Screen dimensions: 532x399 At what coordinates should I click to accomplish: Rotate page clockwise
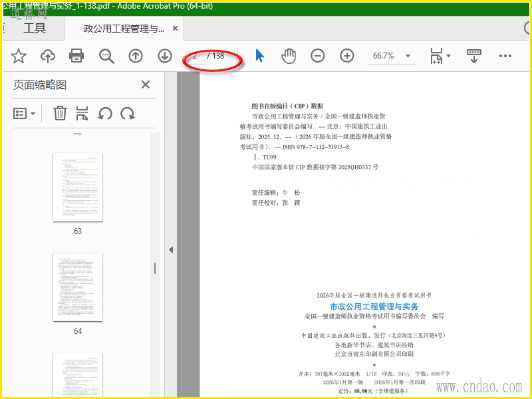(x=128, y=113)
